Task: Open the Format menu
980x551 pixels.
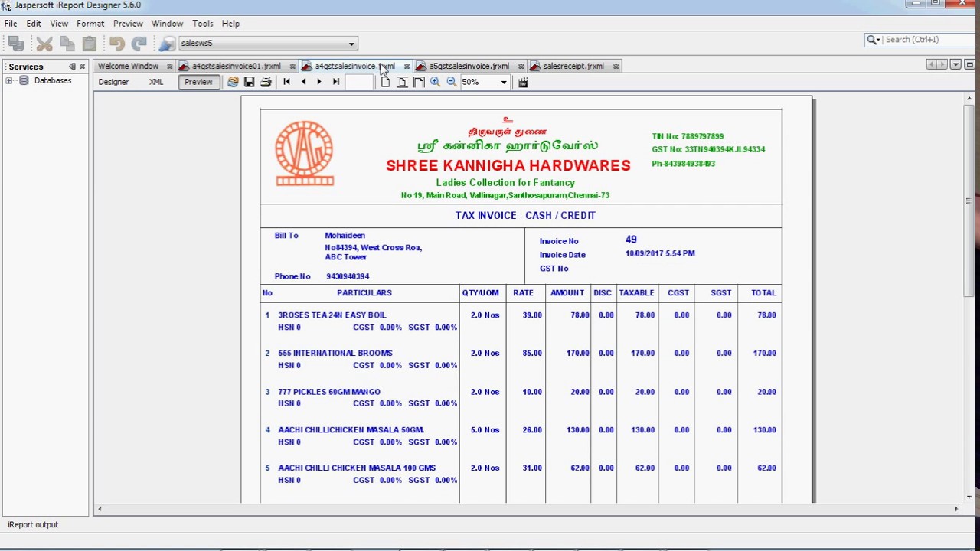Action: [90, 24]
